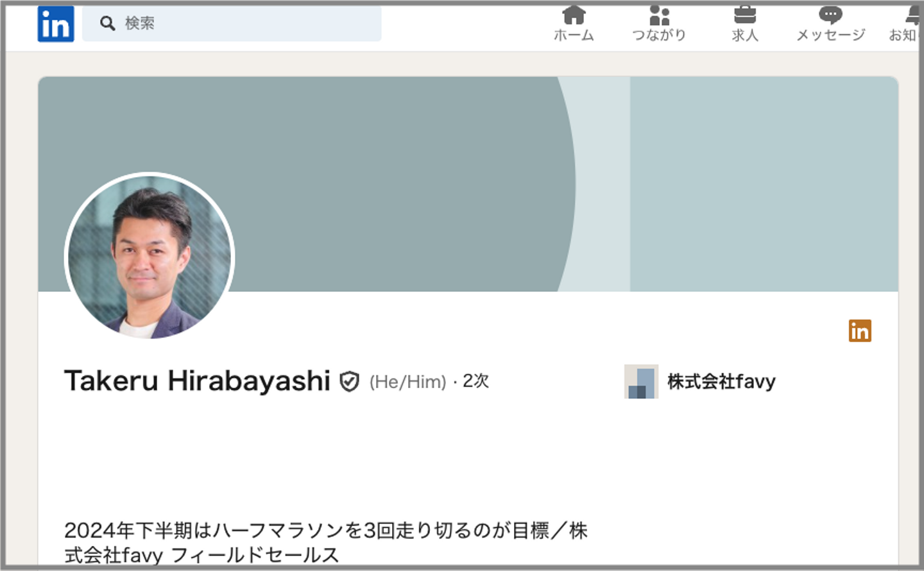Open the メッセージ messaging icon
This screenshot has width=924, height=571.
coord(830,14)
